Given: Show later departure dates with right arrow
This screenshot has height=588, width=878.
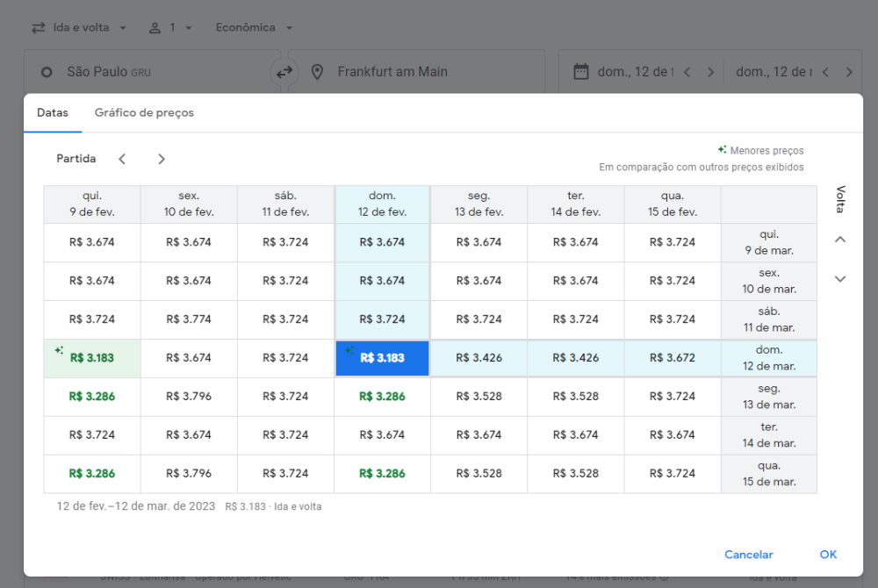Looking at the screenshot, I should [x=162, y=159].
